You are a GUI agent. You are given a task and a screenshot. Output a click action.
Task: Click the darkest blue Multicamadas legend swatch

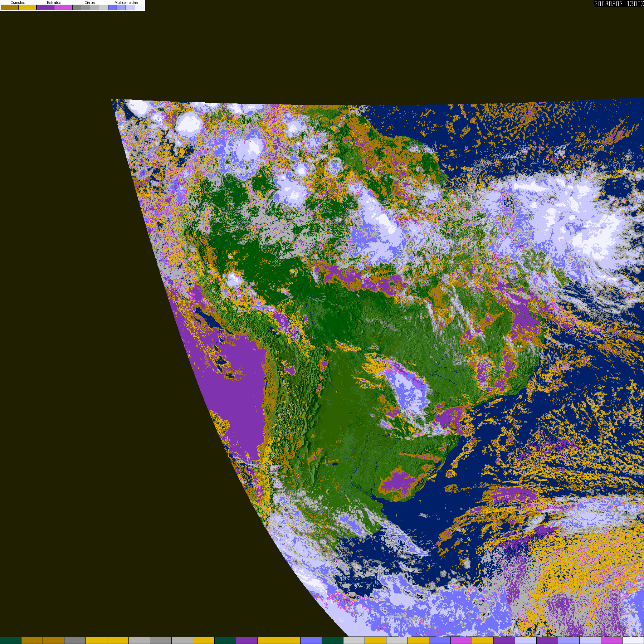112,7
